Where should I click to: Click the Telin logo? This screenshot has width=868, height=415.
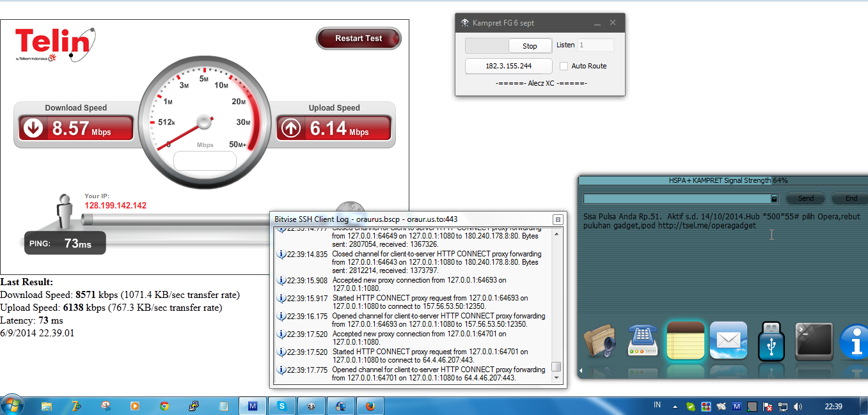tap(56, 45)
